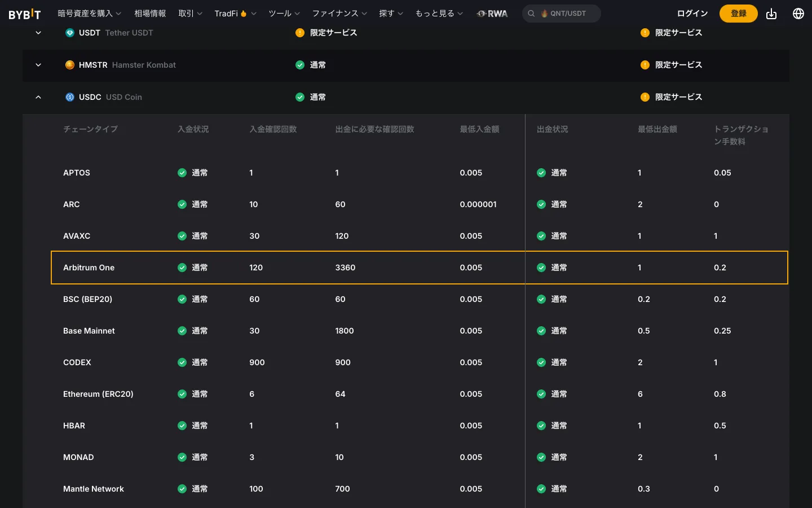Open the 取引 dropdown menu
The width and height of the screenshot is (812, 508).
pyautogui.click(x=191, y=14)
